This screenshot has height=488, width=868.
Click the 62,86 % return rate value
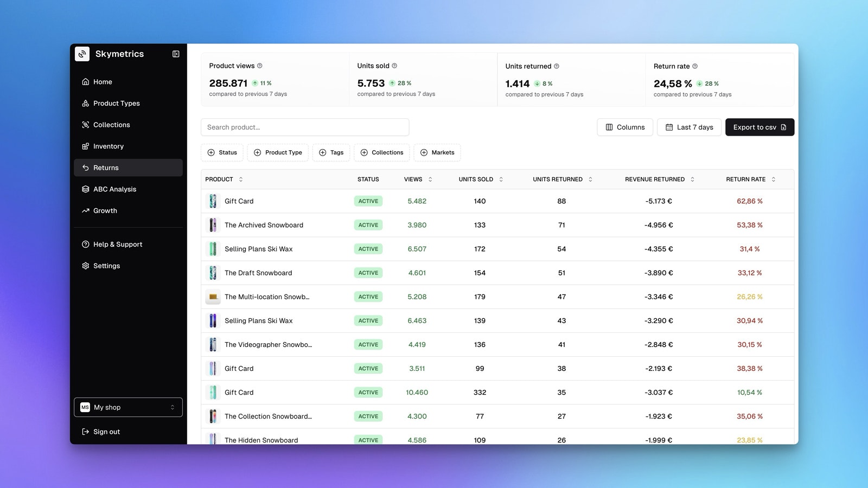pos(750,201)
